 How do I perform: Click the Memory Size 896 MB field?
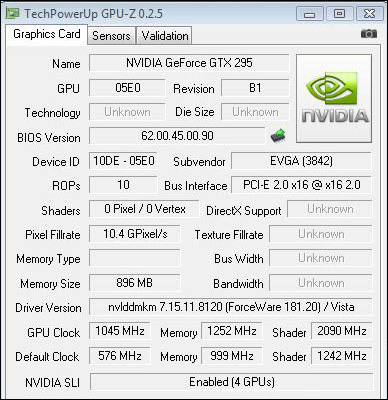click(135, 283)
